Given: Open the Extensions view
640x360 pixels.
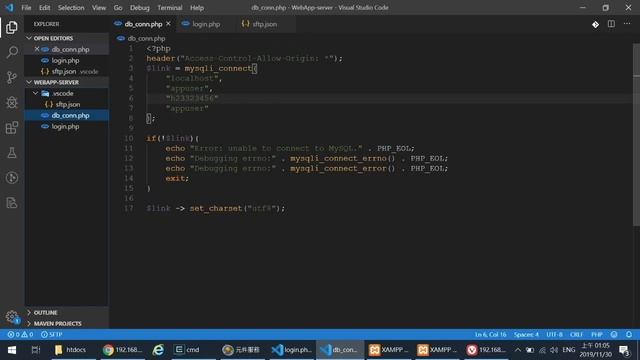Looking at the screenshot, I should pos(12,127).
